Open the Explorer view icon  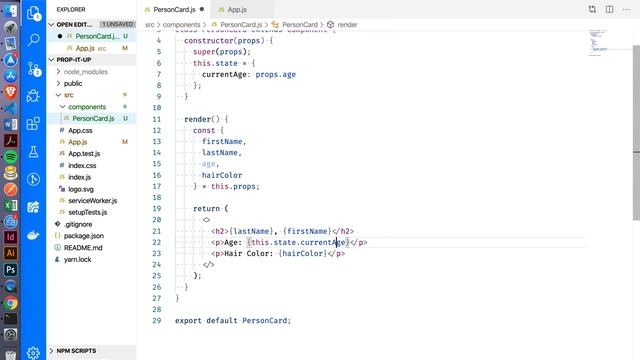tap(33, 13)
